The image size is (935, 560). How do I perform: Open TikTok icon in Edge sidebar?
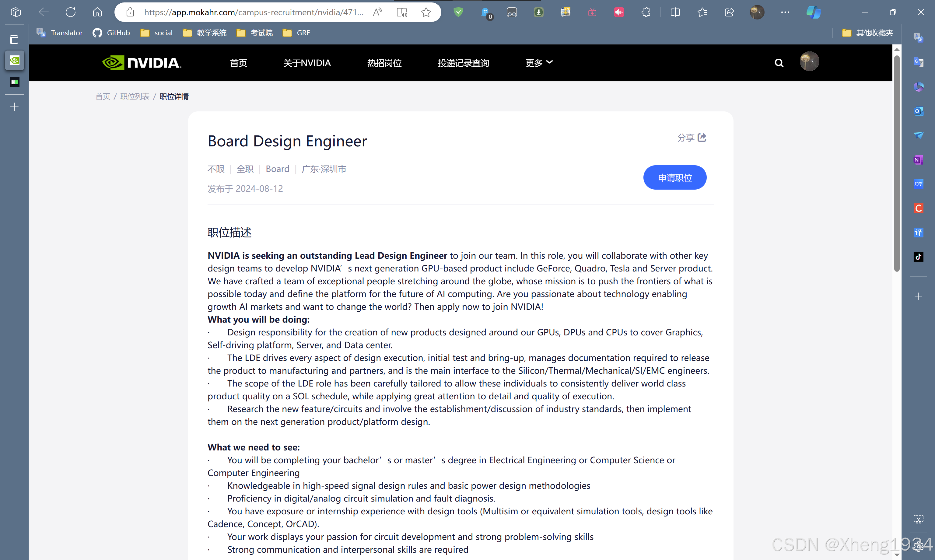(918, 257)
